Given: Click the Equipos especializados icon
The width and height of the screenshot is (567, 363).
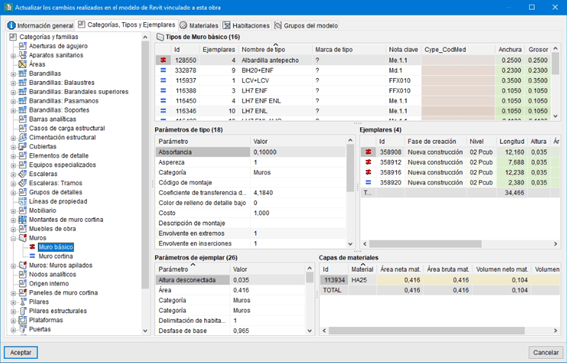Looking at the screenshot, I should click(x=22, y=165).
